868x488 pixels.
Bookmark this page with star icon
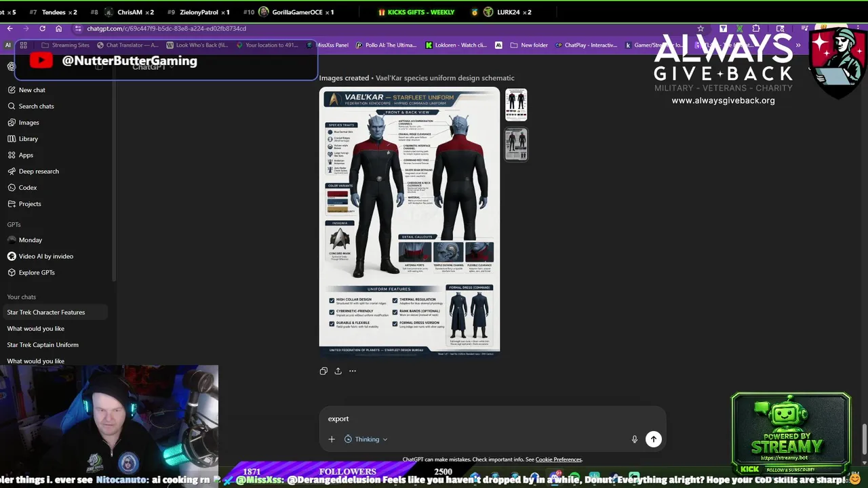point(701,28)
